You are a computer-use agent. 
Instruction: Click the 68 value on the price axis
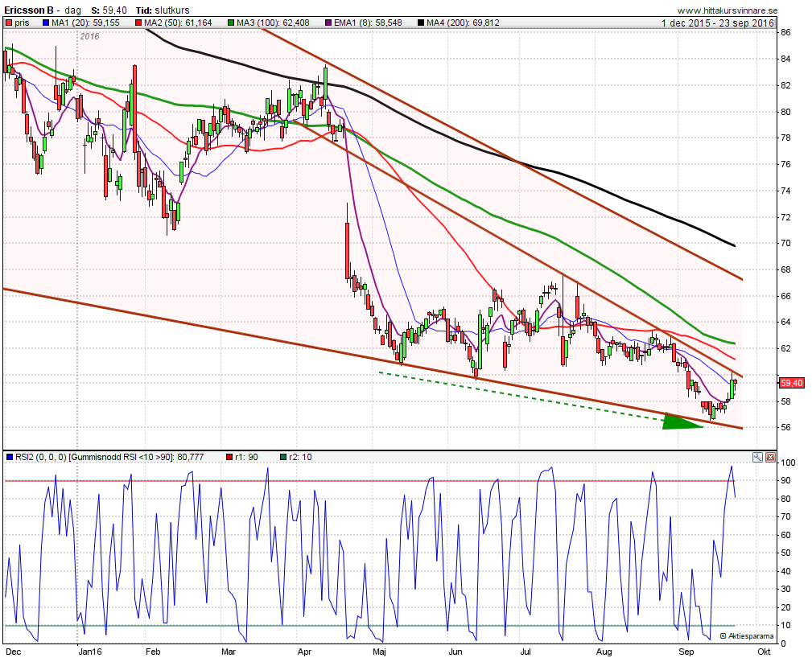pos(785,269)
